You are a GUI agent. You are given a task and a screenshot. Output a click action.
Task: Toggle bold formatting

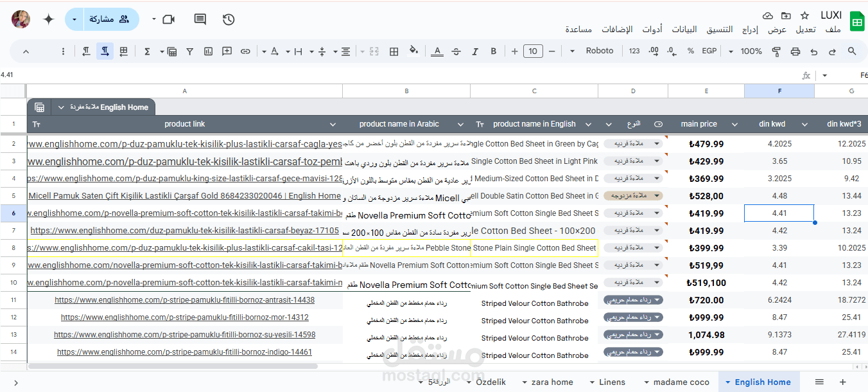click(x=494, y=51)
